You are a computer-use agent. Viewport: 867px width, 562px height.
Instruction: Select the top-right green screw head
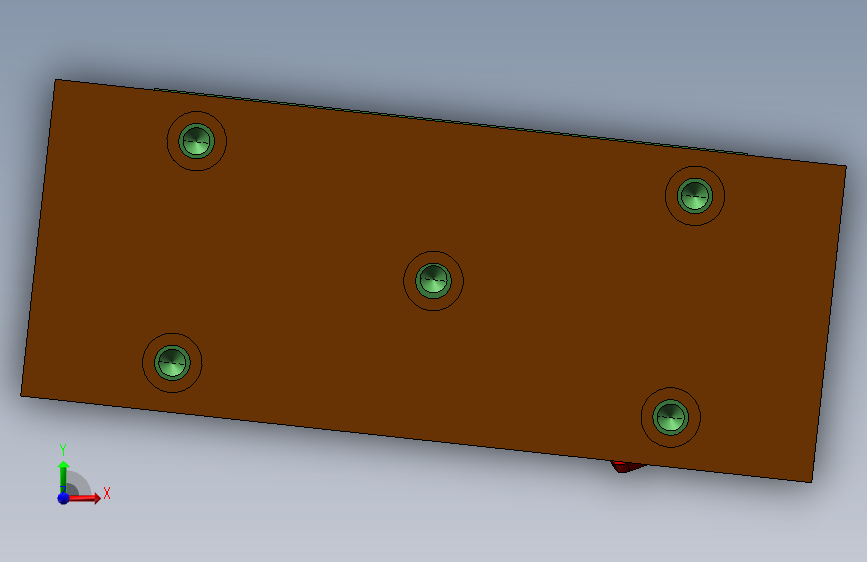[x=695, y=195]
